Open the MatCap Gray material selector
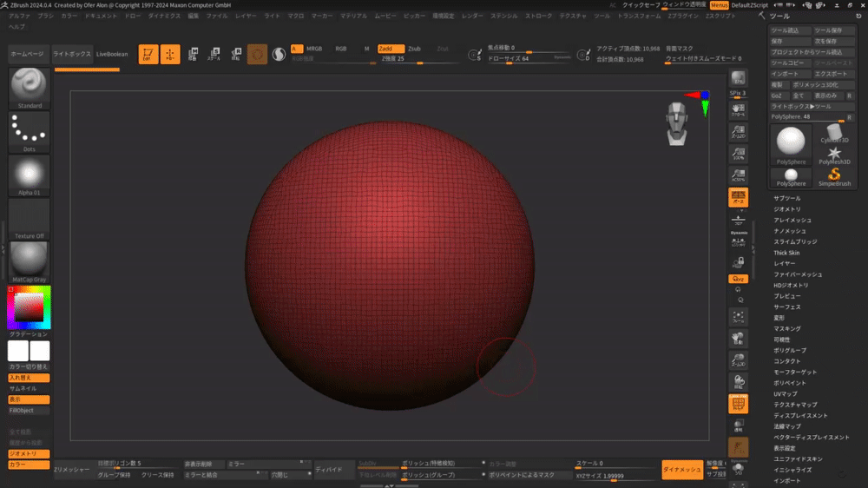This screenshot has height=488, width=868. (30, 262)
